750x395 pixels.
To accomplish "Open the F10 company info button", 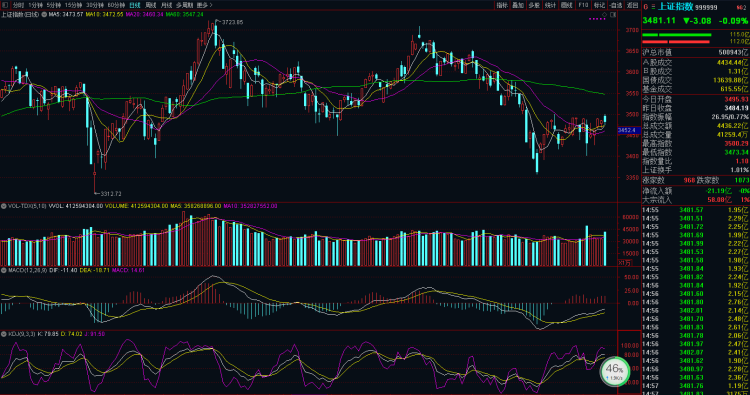I will pyautogui.click(x=583, y=5).
